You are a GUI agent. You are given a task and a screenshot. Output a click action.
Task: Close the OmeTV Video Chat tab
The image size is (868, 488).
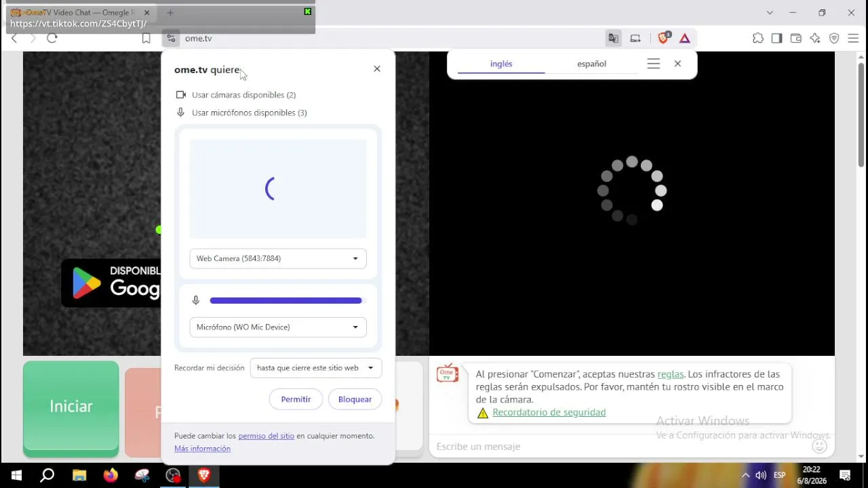(x=146, y=12)
